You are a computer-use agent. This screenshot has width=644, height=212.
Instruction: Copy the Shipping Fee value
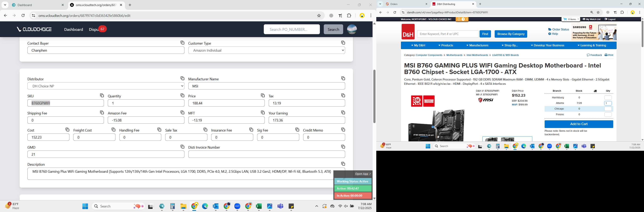pyautogui.click(x=102, y=113)
